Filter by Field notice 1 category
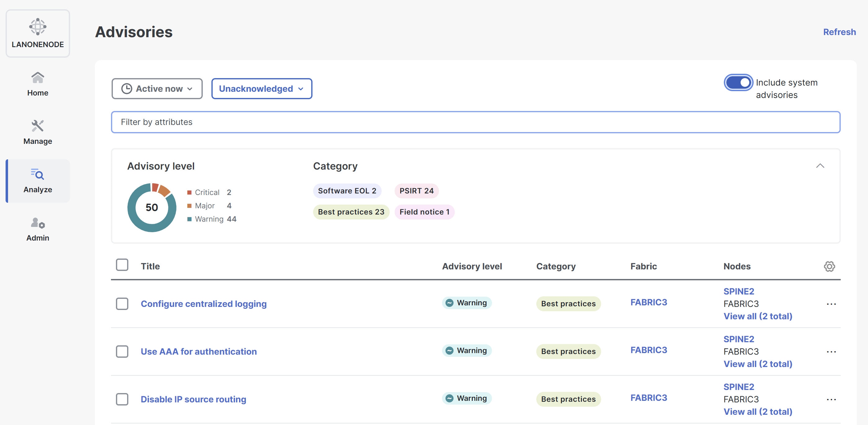The image size is (868, 425). (424, 212)
